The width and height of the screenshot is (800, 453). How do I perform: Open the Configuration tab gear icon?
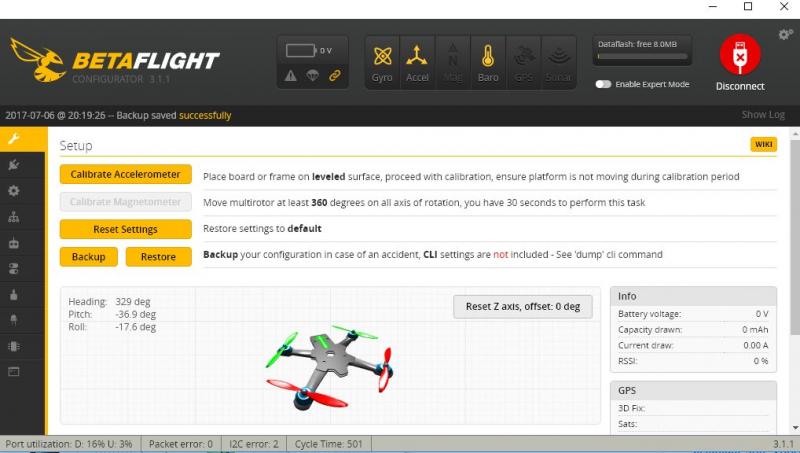[x=14, y=191]
